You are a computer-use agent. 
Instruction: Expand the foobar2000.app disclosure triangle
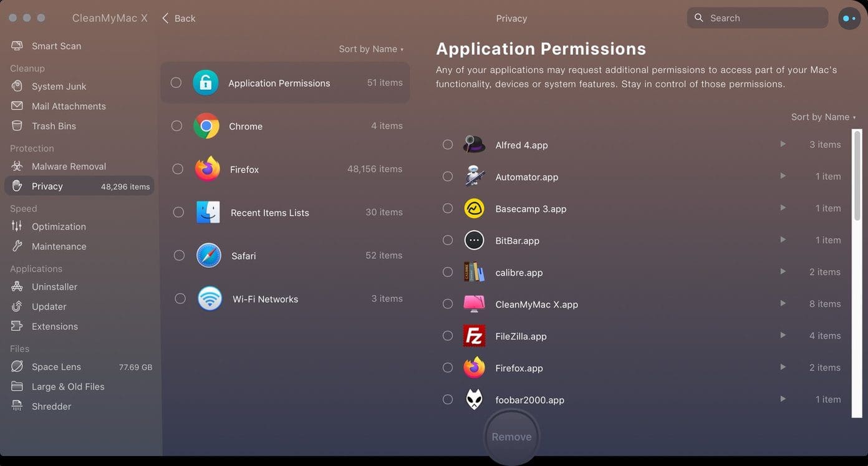(783, 399)
